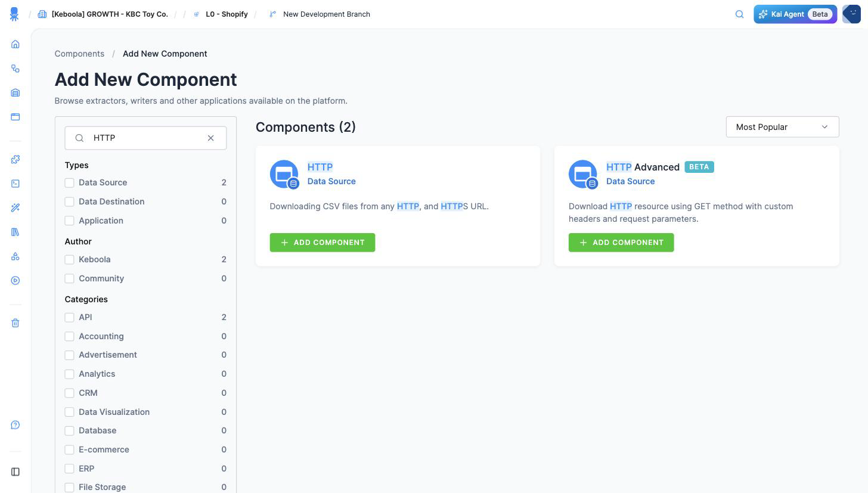Open the shapes sidebar icon
Viewport: 868px width, 493px height.
15,256
